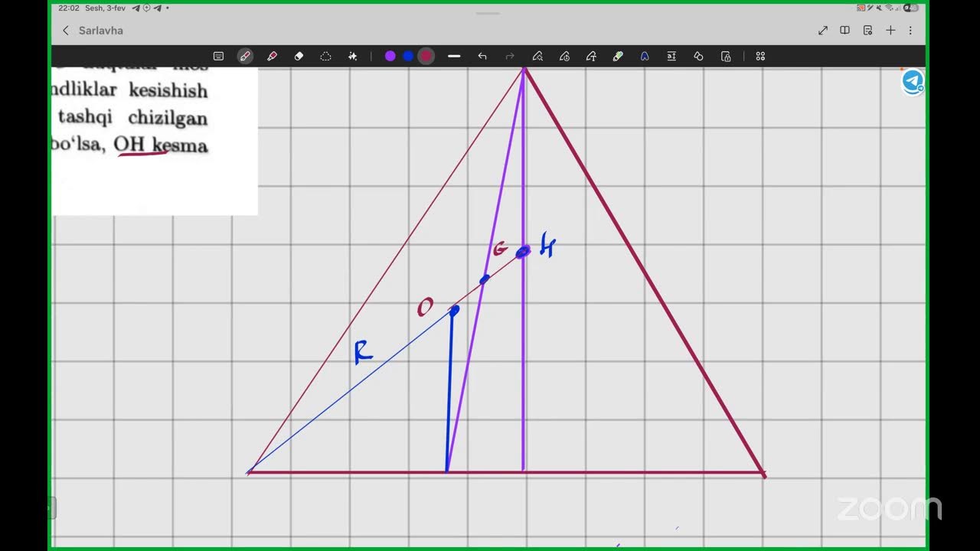Select the pen-with-clock tool icon
The width and height of the screenshot is (980, 551).
(x=564, y=56)
